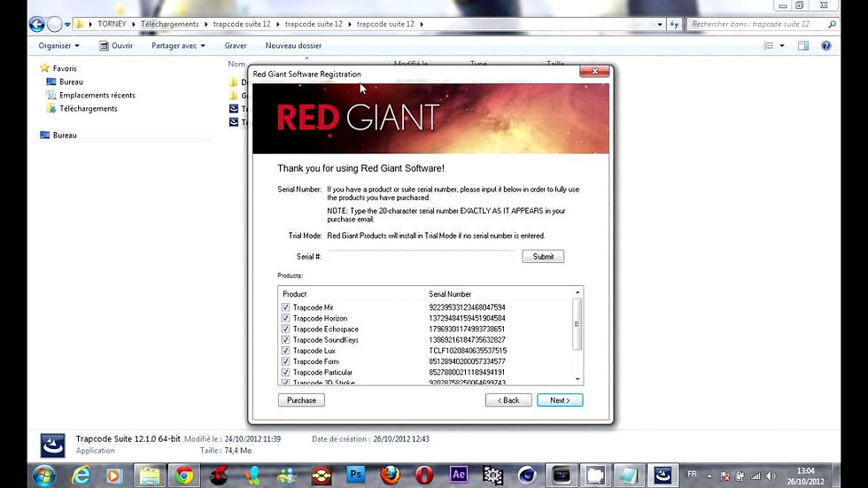Open the Partager avec dropdown
The image size is (868, 488).
click(x=178, y=46)
